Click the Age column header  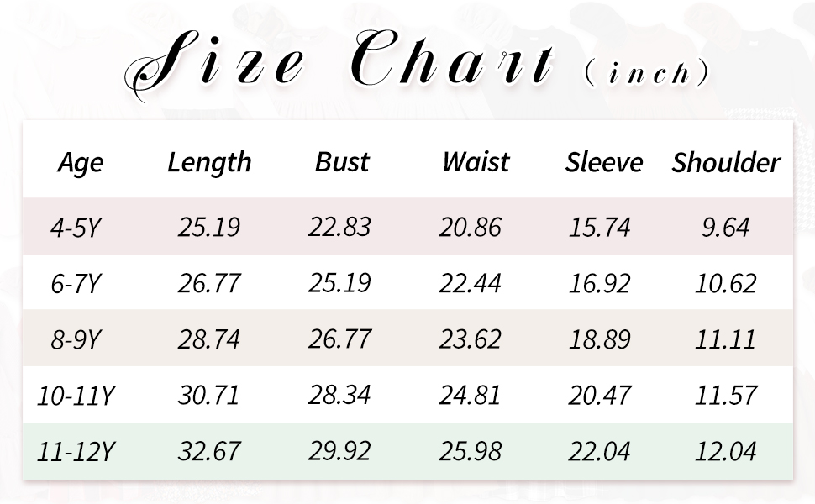tap(81, 163)
